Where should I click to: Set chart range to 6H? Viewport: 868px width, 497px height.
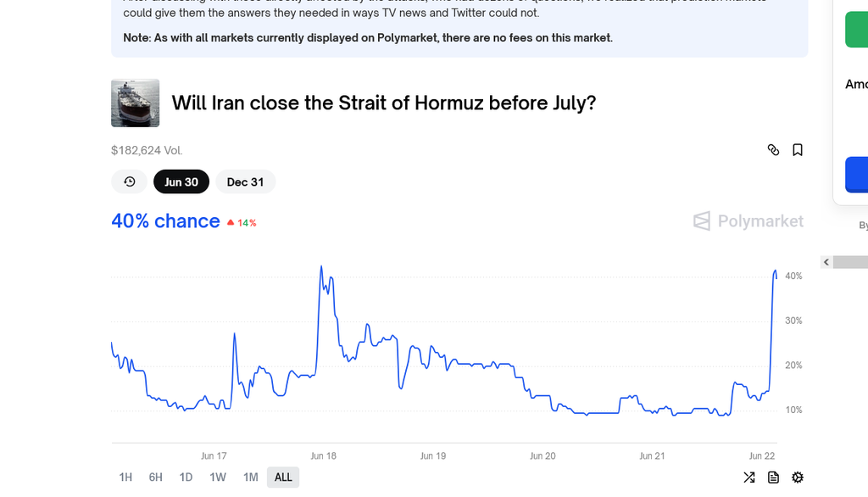click(156, 477)
